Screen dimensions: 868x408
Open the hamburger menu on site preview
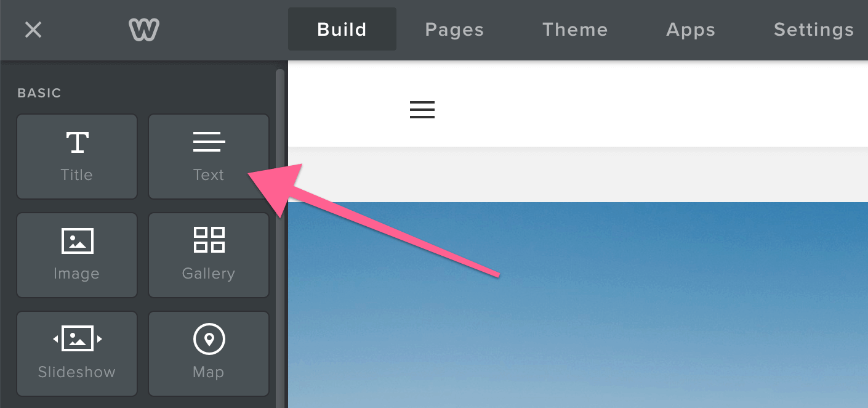[x=422, y=110]
